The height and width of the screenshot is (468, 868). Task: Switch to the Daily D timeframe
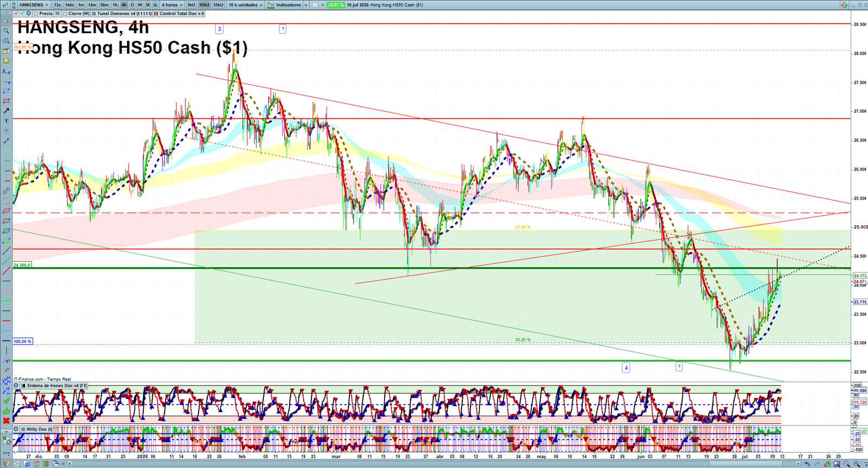coord(132,5)
